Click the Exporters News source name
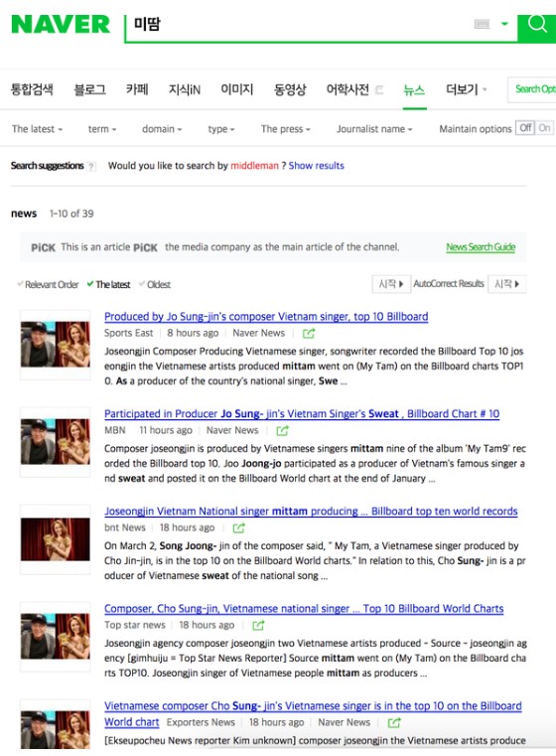Image resolution: width=556 pixels, height=756 pixels. pyautogui.click(x=201, y=723)
